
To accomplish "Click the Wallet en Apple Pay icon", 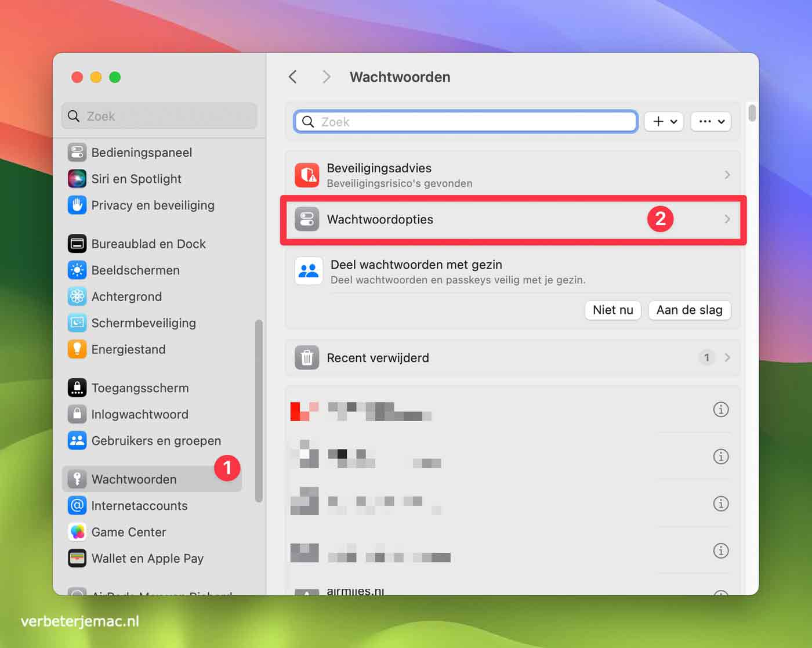I will (77, 558).
